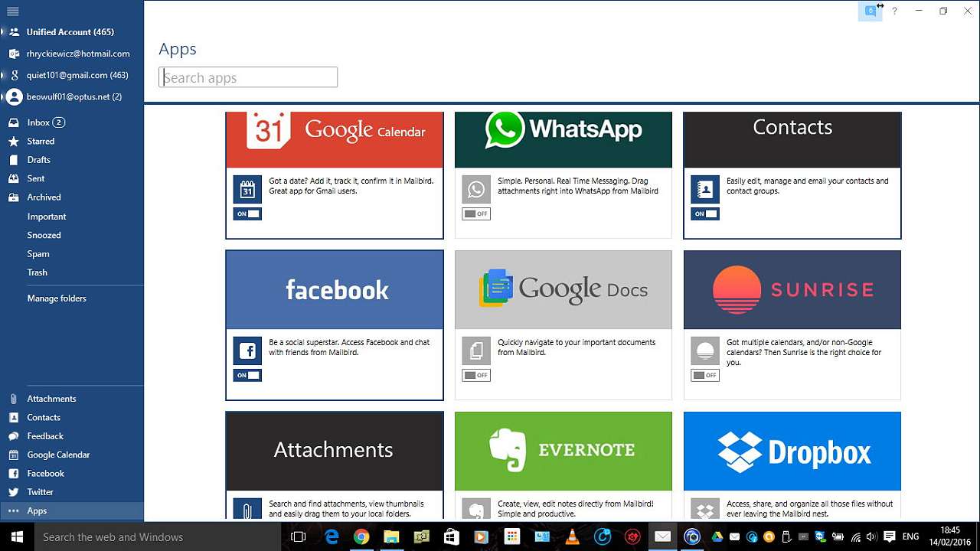Screen dimensions: 980x551
Task: Click the Sunrise small icon in card
Action: pyautogui.click(x=705, y=350)
